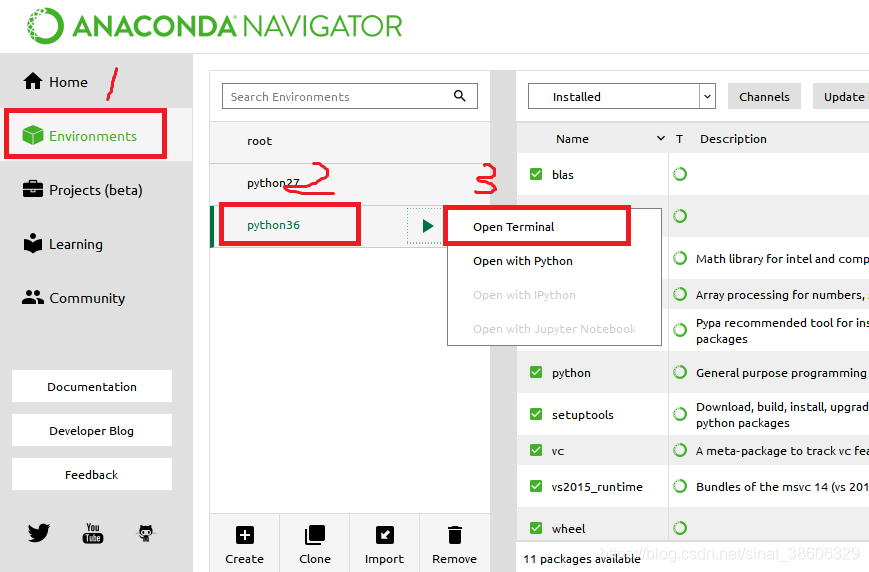869x572 pixels.
Task: Click the Feedback button
Action: coord(92,474)
